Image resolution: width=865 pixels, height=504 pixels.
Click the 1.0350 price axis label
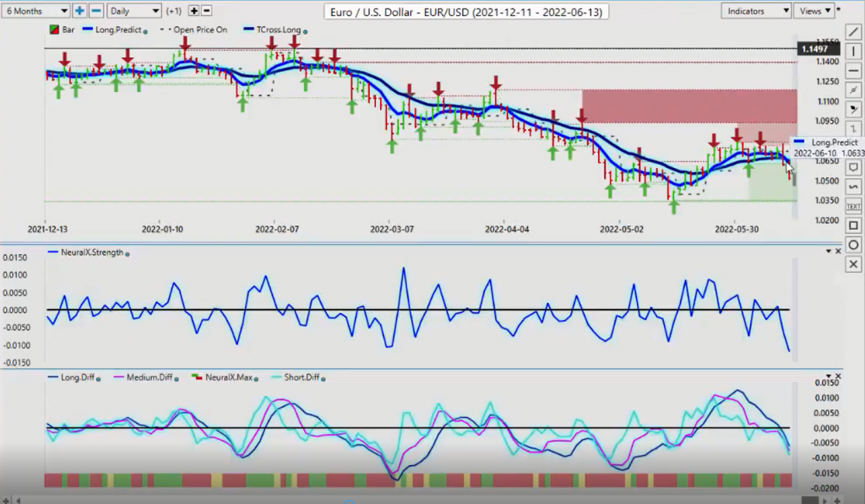pyautogui.click(x=826, y=201)
